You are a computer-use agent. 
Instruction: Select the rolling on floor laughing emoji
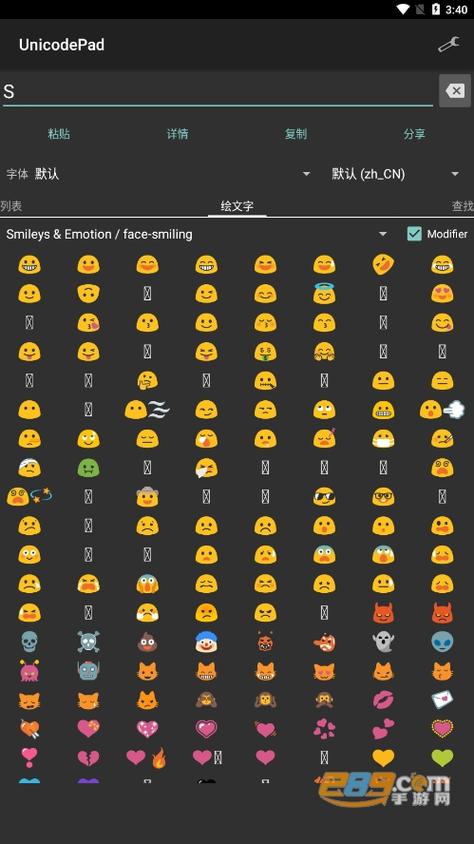(x=383, y=264)
